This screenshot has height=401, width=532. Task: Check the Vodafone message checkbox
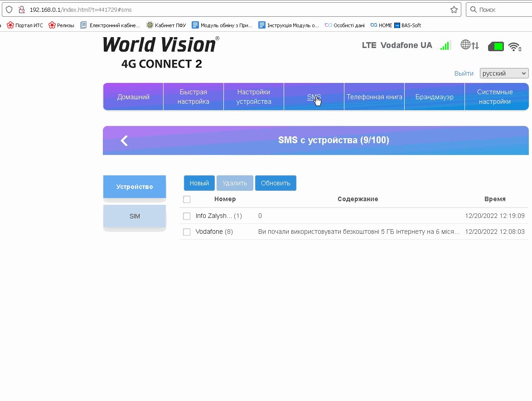point(187,232)
